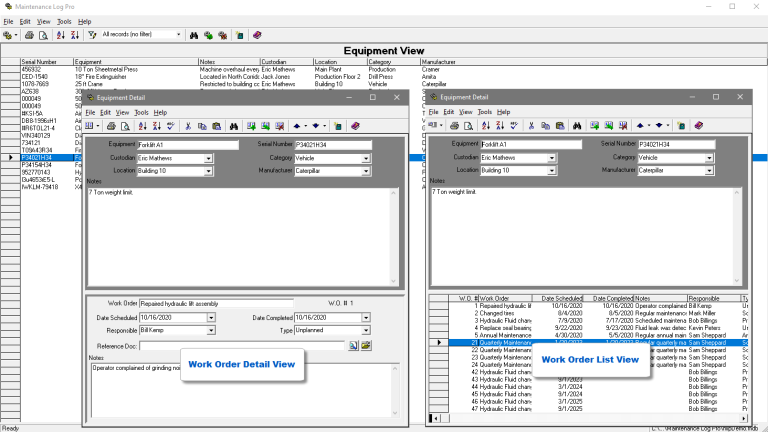
Task: Open the Date Scheduled dropdown in work order
Action: pos(211,317)
